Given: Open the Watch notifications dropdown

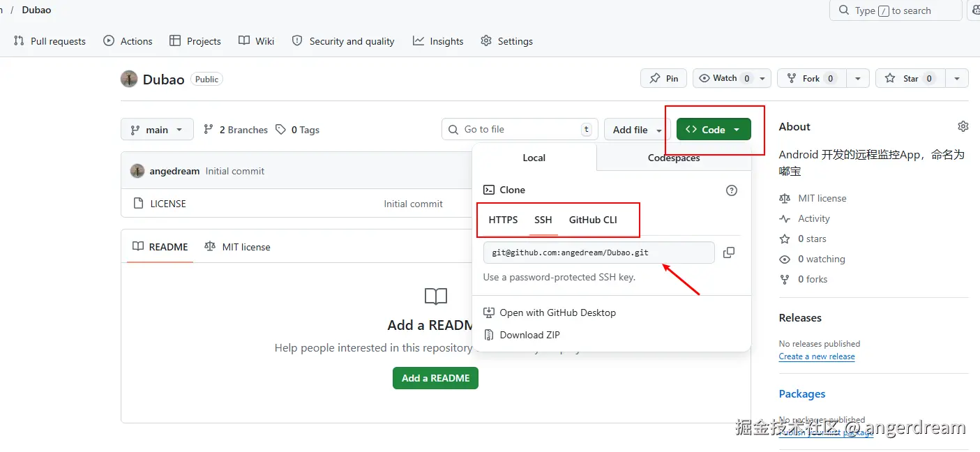Looking at the screenshot, I should click(732, 78).
